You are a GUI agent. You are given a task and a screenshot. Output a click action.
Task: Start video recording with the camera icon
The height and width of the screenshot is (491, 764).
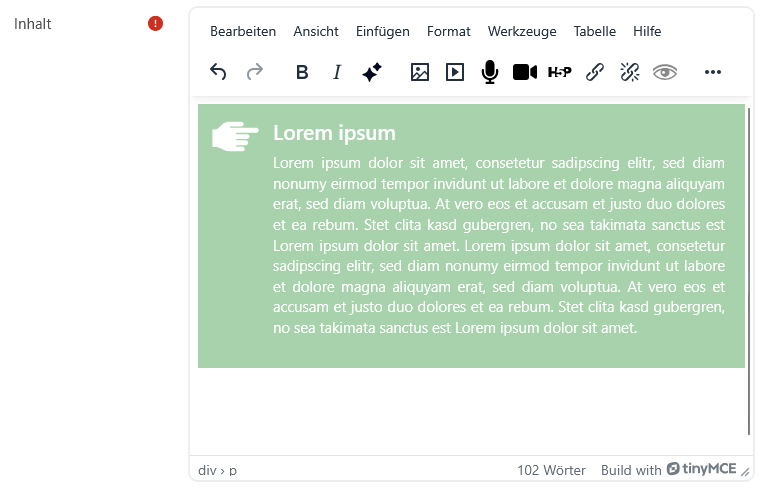coord(525,72)
